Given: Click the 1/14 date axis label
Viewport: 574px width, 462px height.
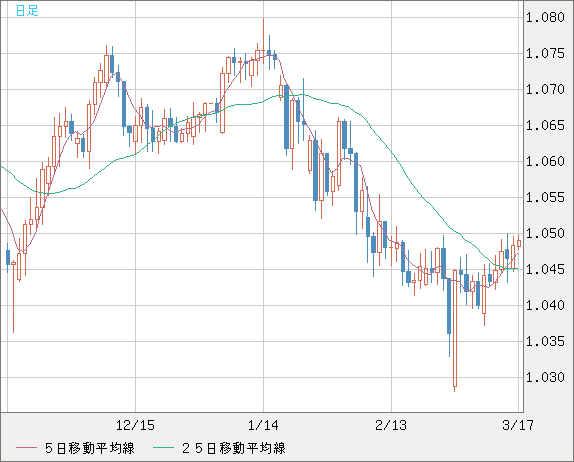Looking at the screenshot, I should pyautogui.click(x=263, y=425).
